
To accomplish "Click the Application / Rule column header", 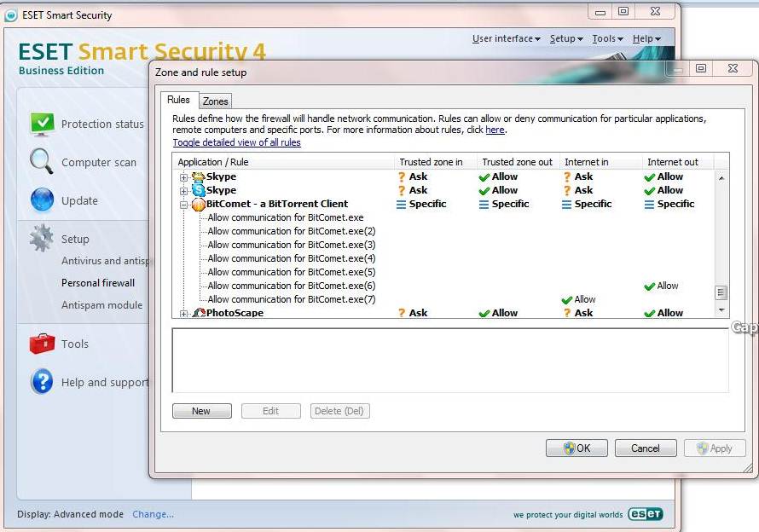I will (x=283, y=162).
